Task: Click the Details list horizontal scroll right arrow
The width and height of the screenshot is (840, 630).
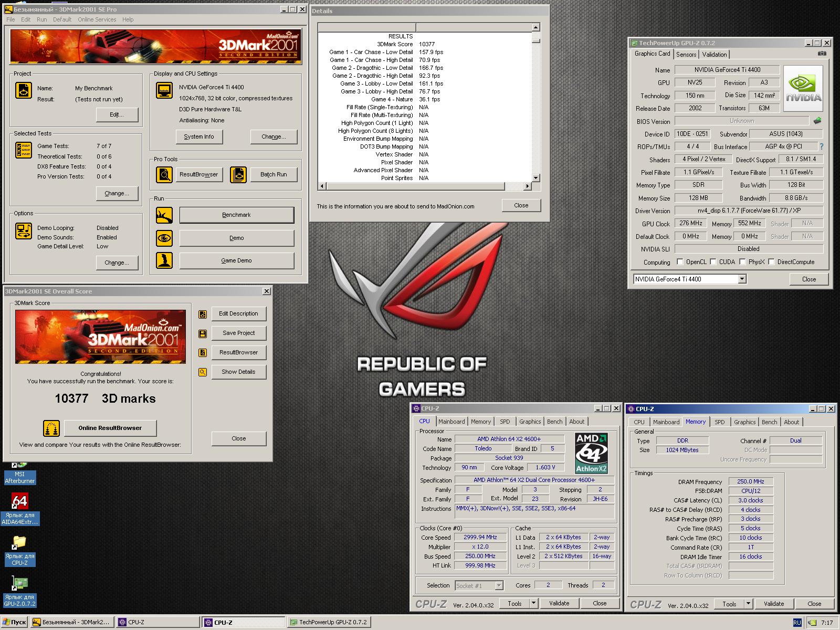Action: coord(528,186)
